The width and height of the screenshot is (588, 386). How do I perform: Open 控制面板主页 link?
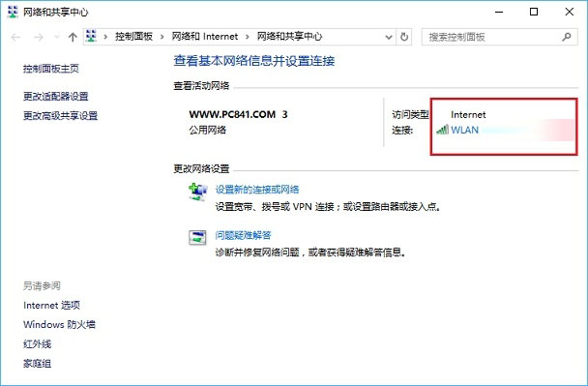51,69
